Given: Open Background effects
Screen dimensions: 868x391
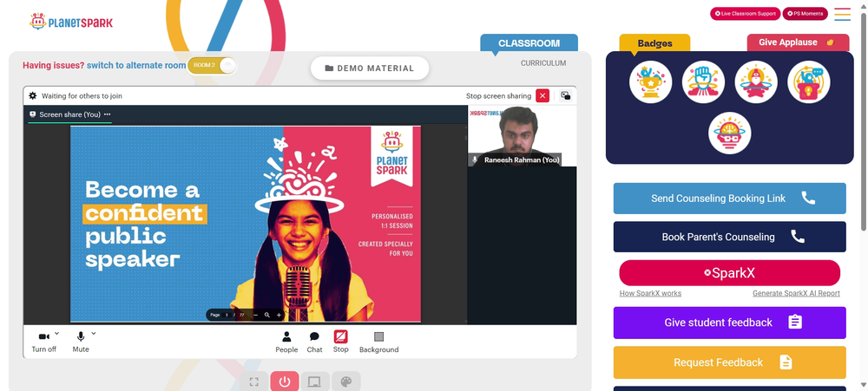Looking at the screenshot, I should [378, 342].
